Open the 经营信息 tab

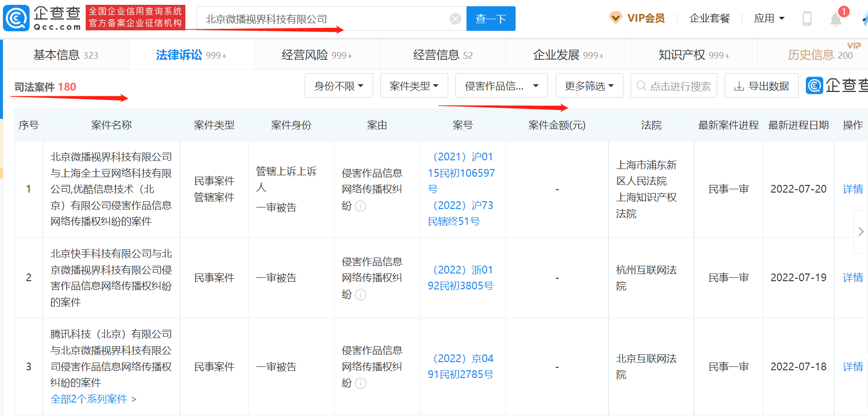point(443,55)
